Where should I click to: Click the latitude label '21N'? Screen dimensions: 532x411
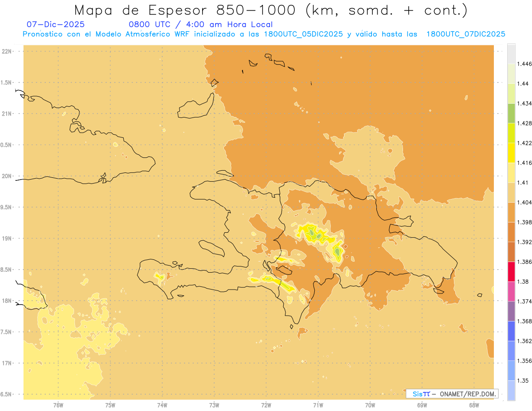pyautogui.click(x=7, y=114)
